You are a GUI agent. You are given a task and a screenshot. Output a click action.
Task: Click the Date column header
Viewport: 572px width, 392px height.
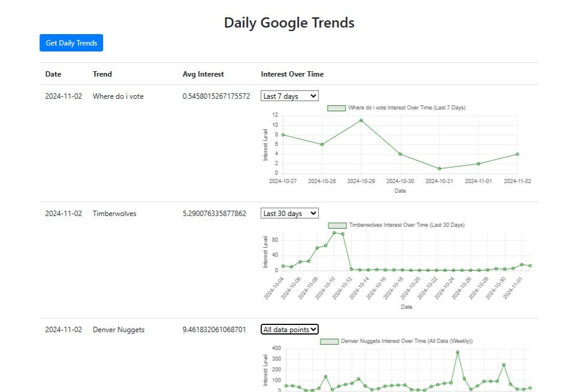(x=53, y=74)
